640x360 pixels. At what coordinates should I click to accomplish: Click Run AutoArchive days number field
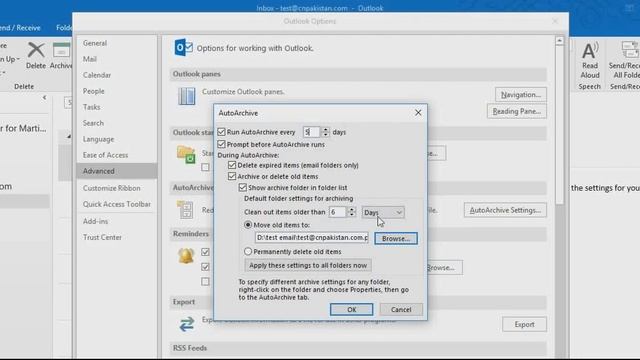click(x=312, y=132)
